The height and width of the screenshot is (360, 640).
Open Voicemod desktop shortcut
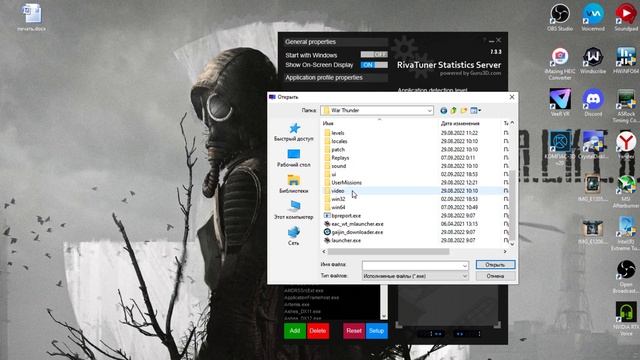pos(593,18)
